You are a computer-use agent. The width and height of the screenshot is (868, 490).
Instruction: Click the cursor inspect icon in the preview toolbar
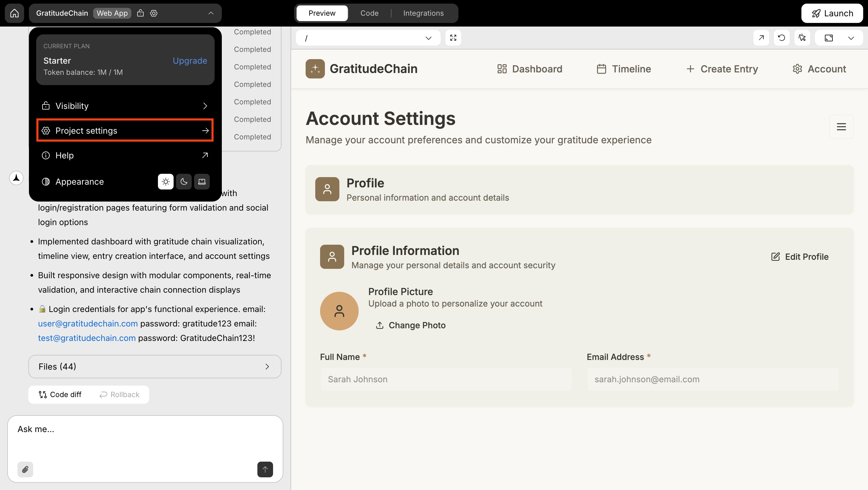802,37
